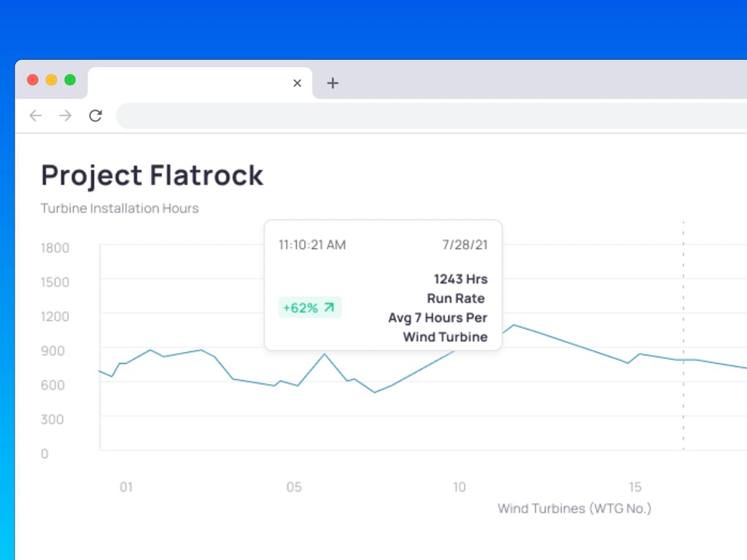The width and height of the screenshot is (747, 560).
Task: Click the 10 x-axis label
Action: pyautogui.click(x=460, y=487)
